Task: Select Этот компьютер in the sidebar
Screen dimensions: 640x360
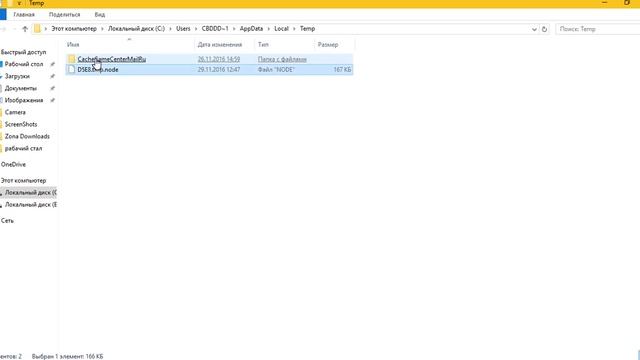Action: [23, 180]
